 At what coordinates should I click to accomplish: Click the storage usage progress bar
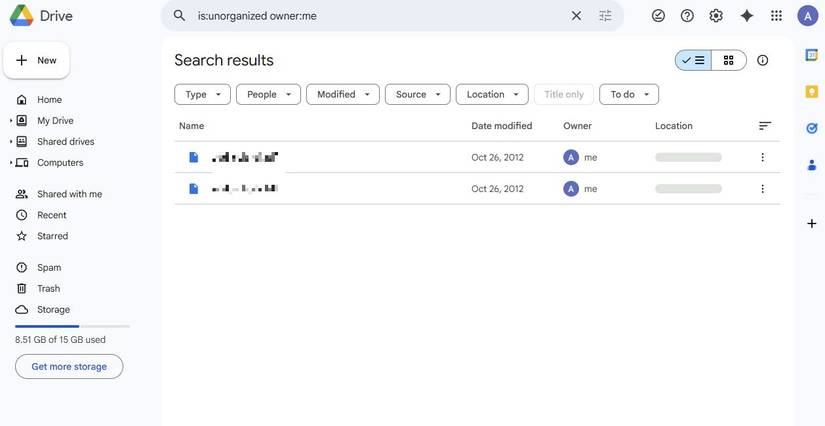point(72,327)
